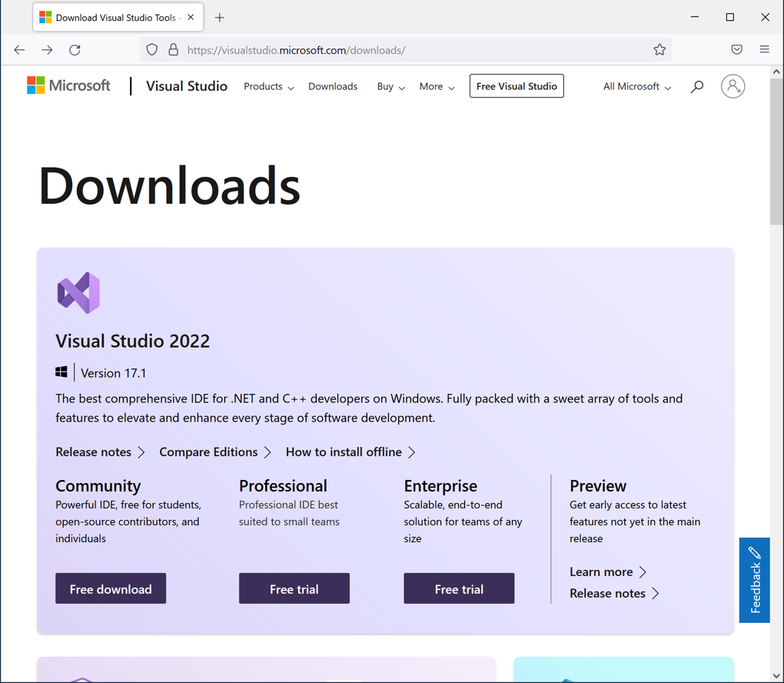The image size is (784, 683).
Task: Open the Downloads nav item
Action: (333, 87)
